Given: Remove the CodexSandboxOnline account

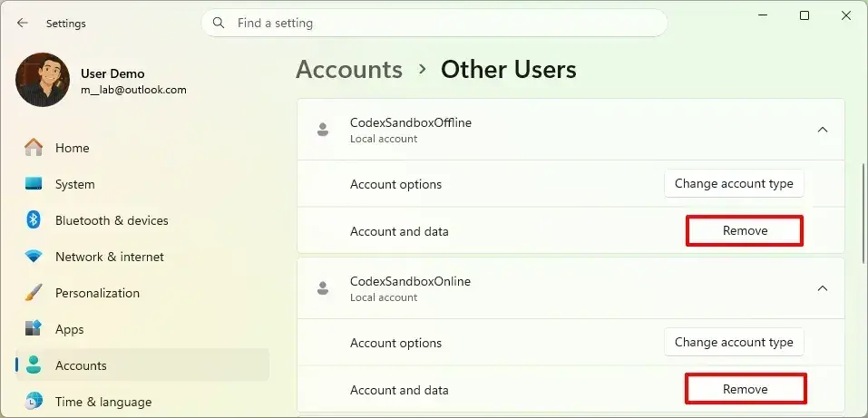Looking at the screenshot, I should click(x=745, y=389).
